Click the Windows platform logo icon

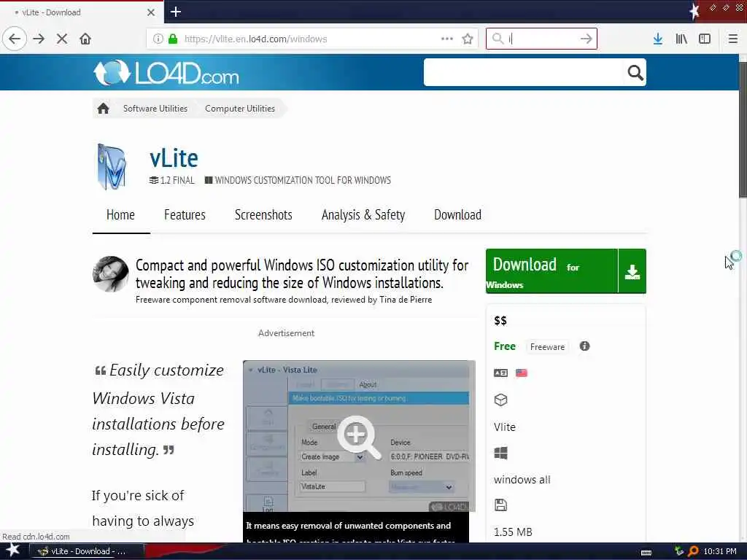coord(500,453)
